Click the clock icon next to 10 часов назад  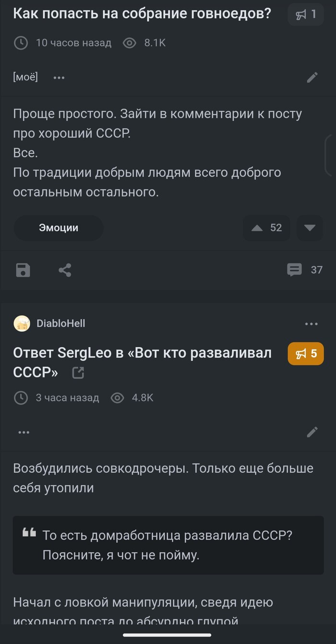(21, 43)
